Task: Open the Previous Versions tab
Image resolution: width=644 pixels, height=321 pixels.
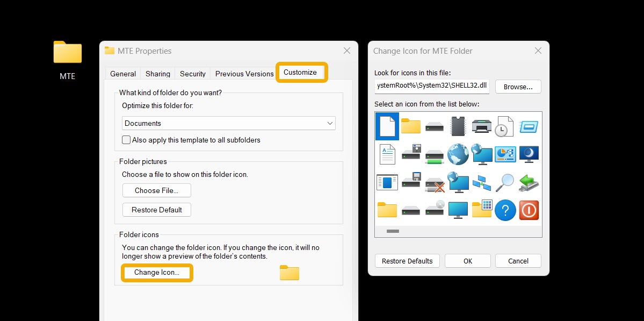Action: pos(244,74)
